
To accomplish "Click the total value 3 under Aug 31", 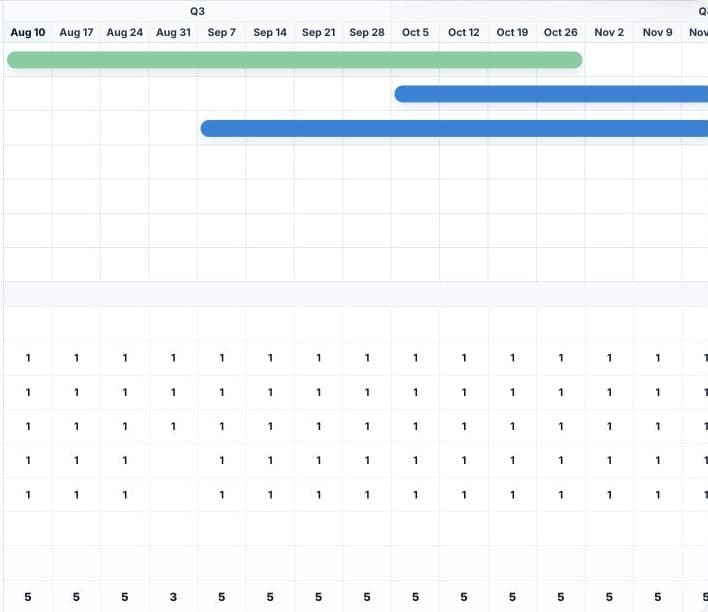I will point(173,597).
